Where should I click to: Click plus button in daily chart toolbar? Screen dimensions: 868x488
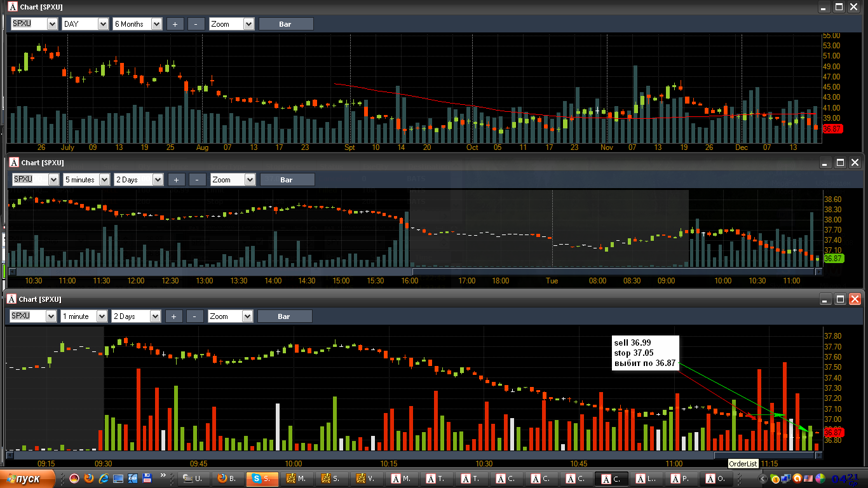point(175,24)
